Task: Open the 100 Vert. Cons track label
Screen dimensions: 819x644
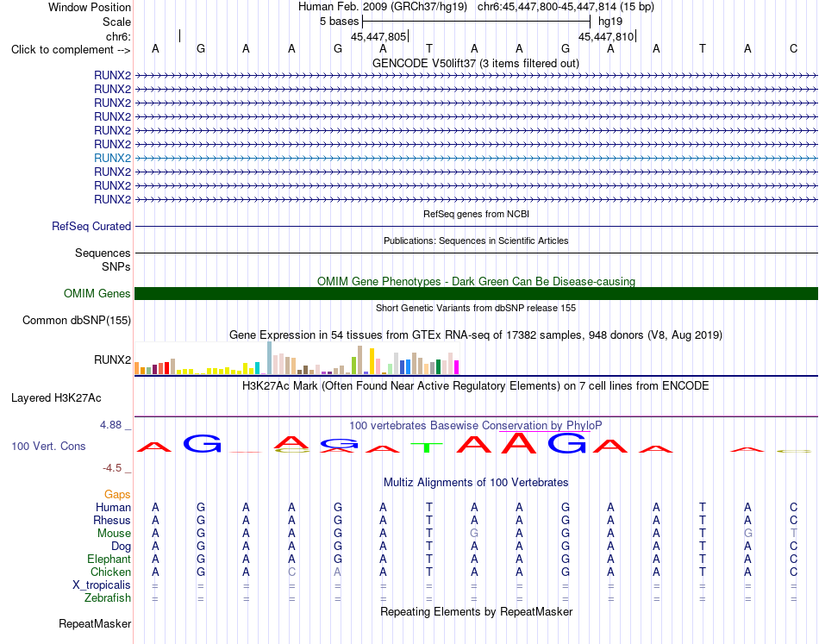Action: click(48, 446)
